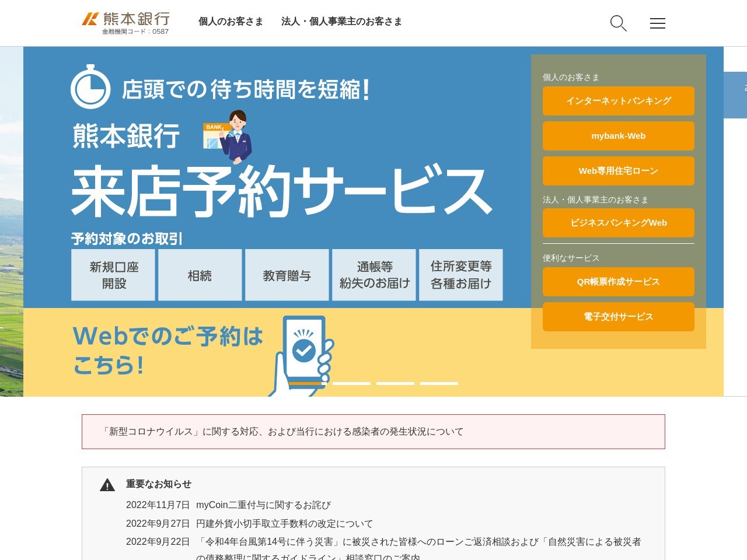
Task: Click 住所変更等各種お届け tile
Action: [x=461, y=275]
